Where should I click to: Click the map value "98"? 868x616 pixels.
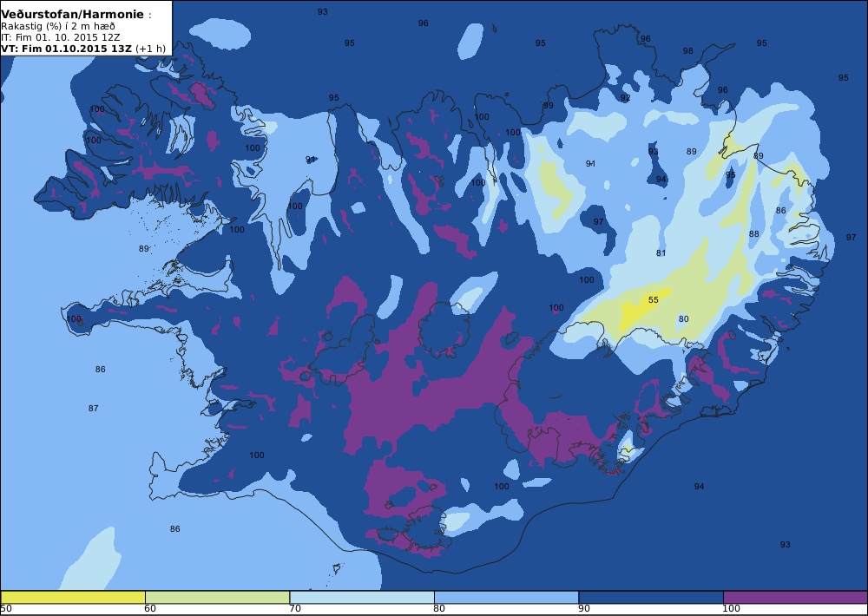coord(687,51)
